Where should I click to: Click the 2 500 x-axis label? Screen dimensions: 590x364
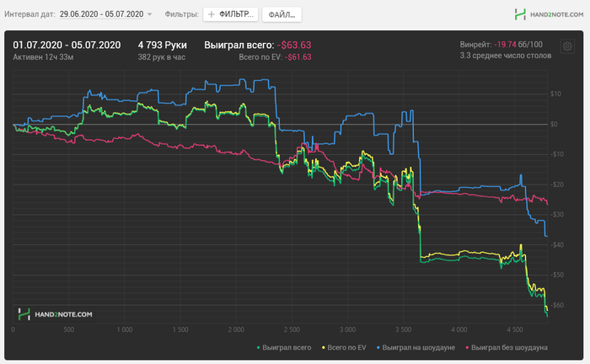(292, 329)
